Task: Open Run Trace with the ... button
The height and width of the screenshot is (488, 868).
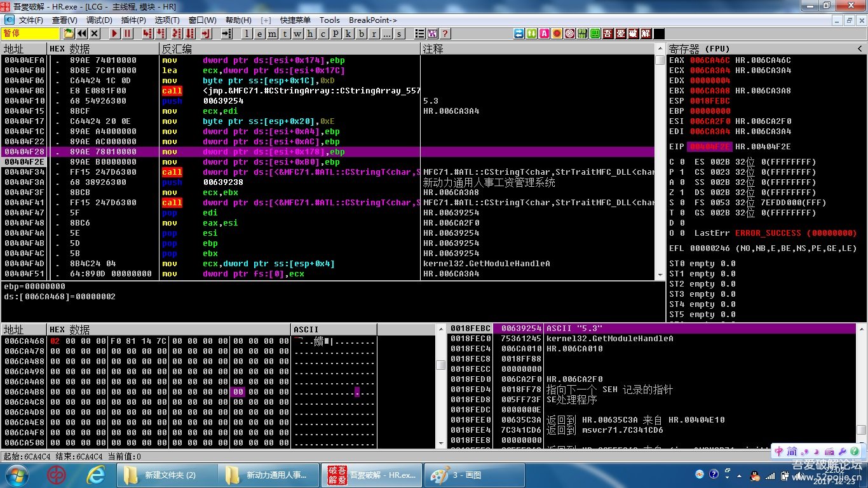Action: pos(387,34)
